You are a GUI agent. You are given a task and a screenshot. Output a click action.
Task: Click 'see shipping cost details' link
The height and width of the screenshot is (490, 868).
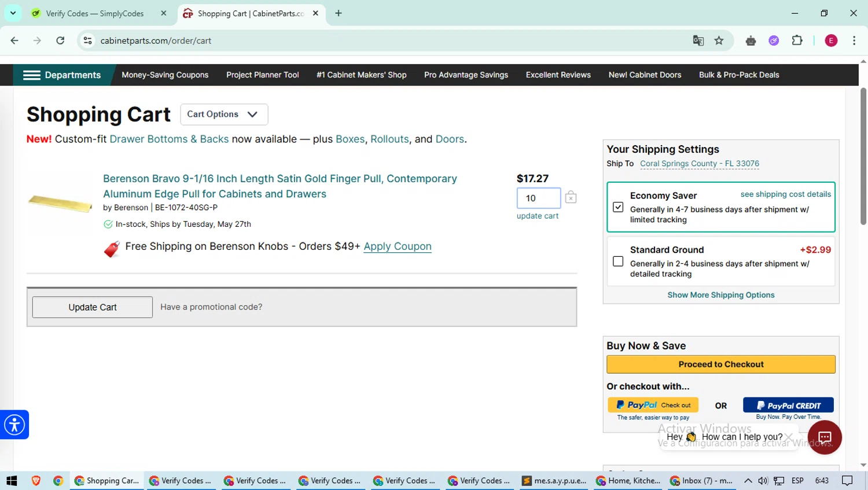pyautogui.click(x=786, y=194)
